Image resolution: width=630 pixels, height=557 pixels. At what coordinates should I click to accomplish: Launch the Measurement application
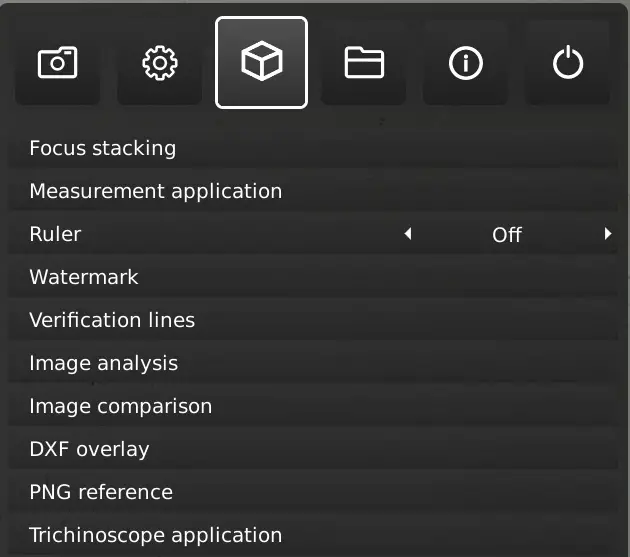coord(156,191)
